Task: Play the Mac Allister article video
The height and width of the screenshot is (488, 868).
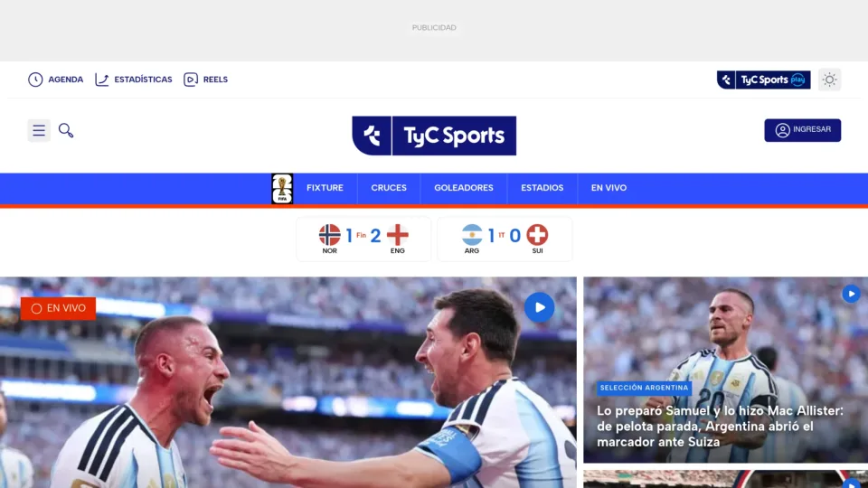Action: tap(851, 294)
